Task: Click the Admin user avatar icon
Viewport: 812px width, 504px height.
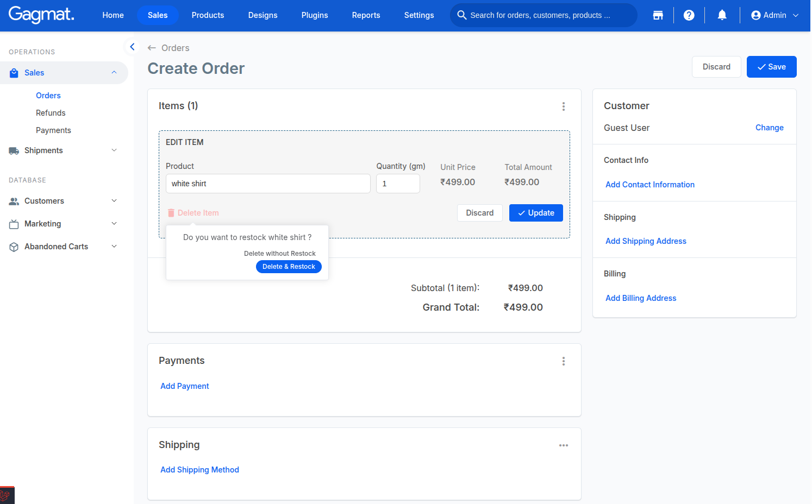Action: pos(755,15)
